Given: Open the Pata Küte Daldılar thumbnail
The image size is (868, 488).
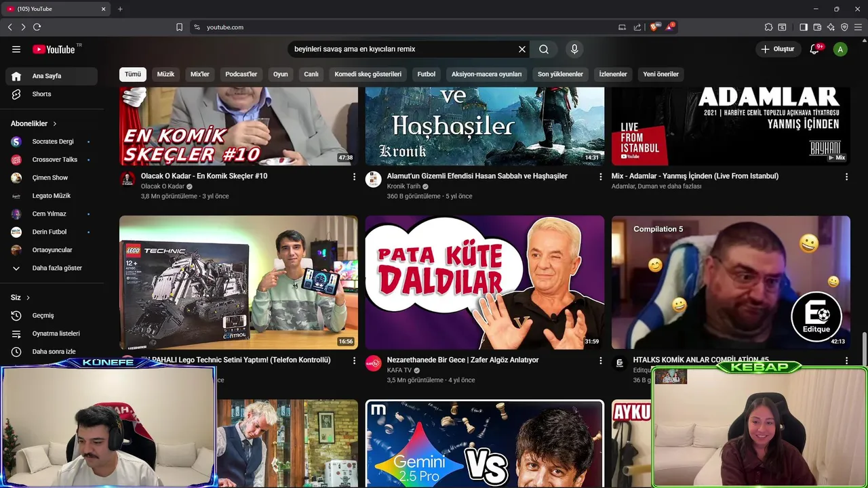Looking at the screenshot, I should point(485,283).
